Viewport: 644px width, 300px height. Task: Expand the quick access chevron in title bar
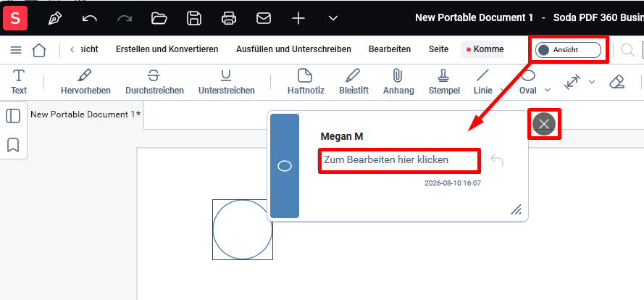[x=333, y=18]
